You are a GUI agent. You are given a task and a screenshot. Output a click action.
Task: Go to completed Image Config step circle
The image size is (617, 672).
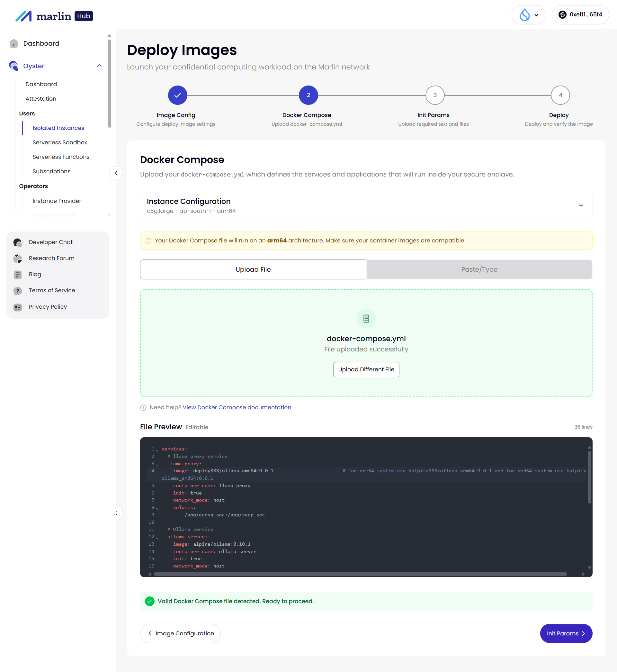177,95
